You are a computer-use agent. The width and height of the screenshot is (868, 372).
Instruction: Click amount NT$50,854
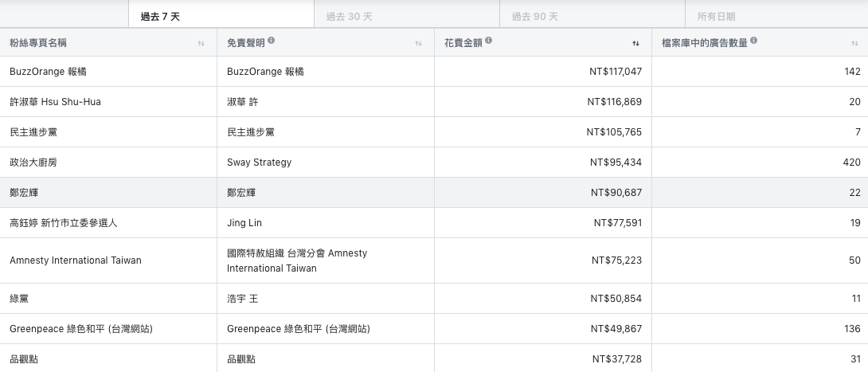click(616, 299)
